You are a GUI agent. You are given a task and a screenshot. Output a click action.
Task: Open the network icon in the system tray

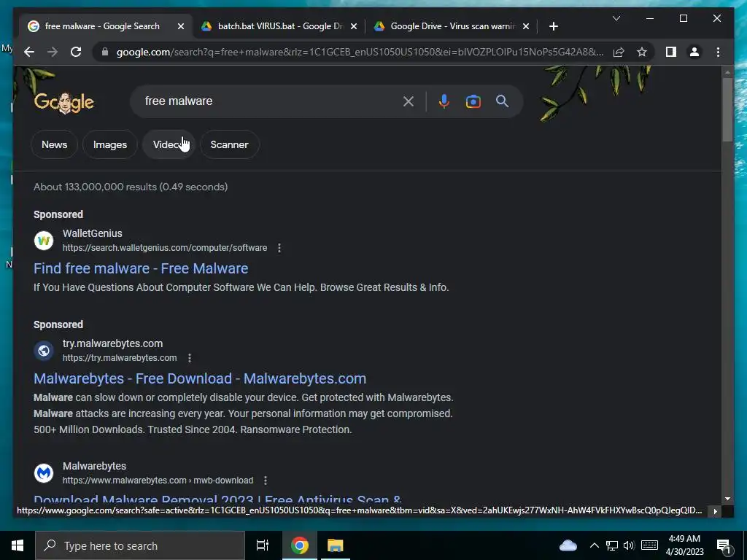(x=612, y=545)
